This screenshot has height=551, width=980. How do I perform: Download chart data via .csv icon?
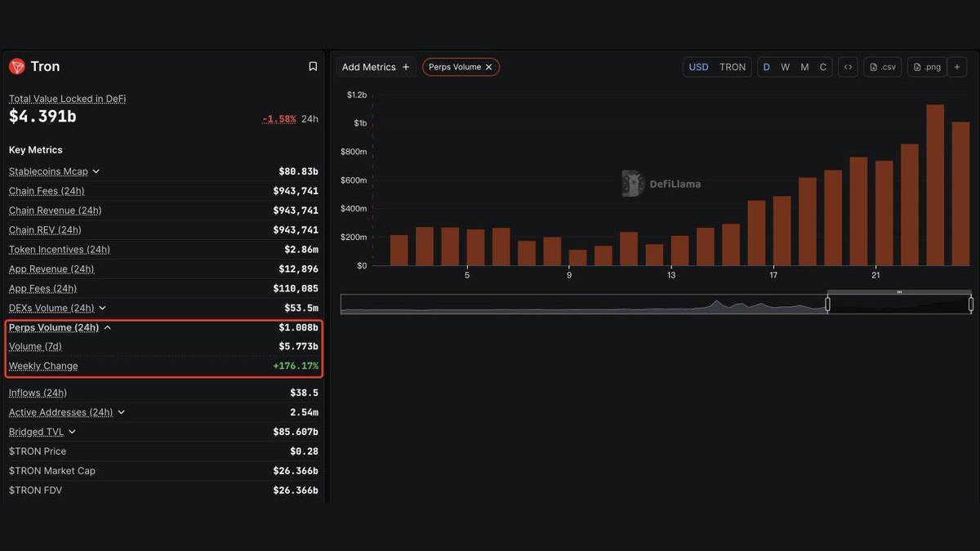pos(882,67)
